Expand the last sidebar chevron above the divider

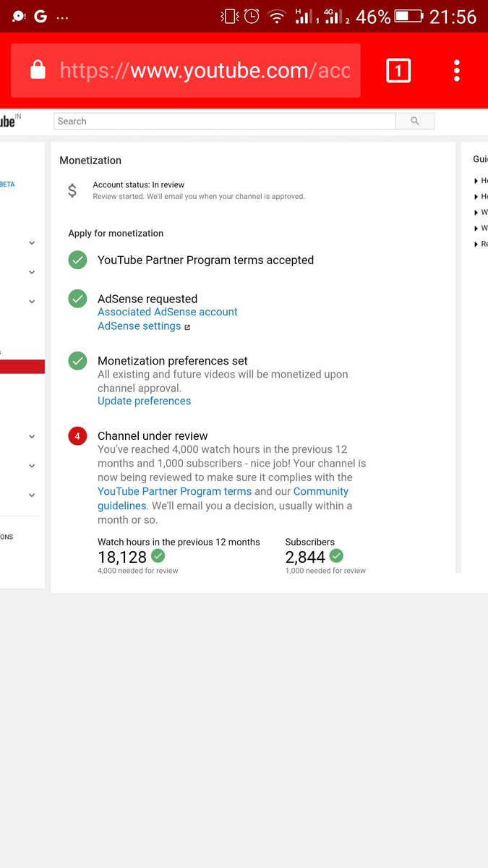(32, 495)
